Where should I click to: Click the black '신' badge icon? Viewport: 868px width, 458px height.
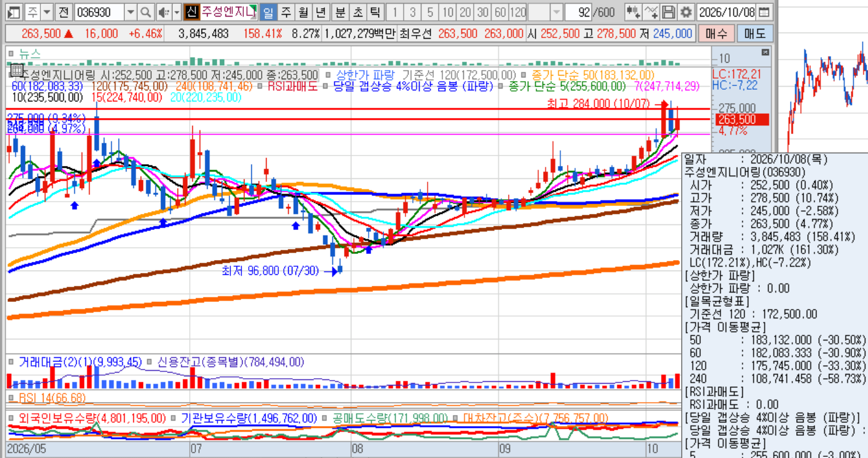click(x=192, y=12)
